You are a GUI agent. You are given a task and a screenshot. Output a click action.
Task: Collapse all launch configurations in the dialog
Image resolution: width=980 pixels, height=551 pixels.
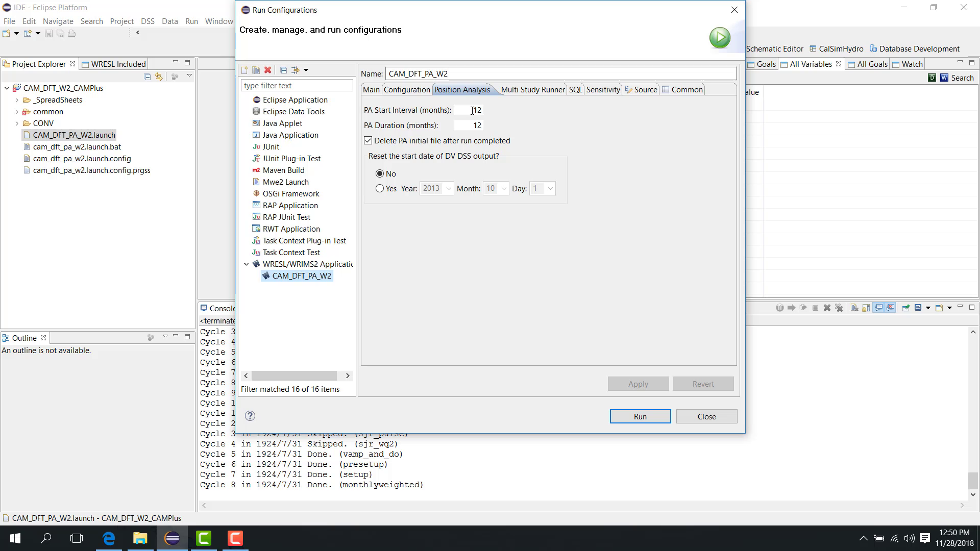pyautogui.click(x=283, y=70)
